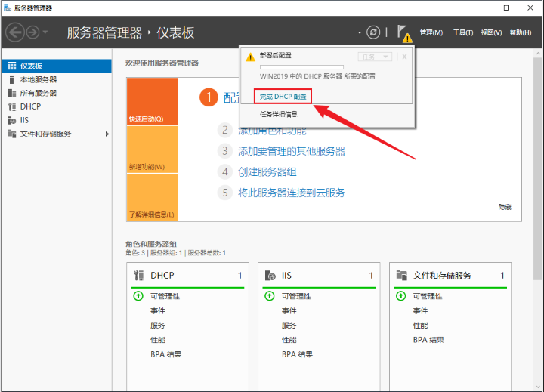Click the scrollbar down arrow
This screenshot has height=392, width=544.
pyautogui.click(x=538, y=387)
